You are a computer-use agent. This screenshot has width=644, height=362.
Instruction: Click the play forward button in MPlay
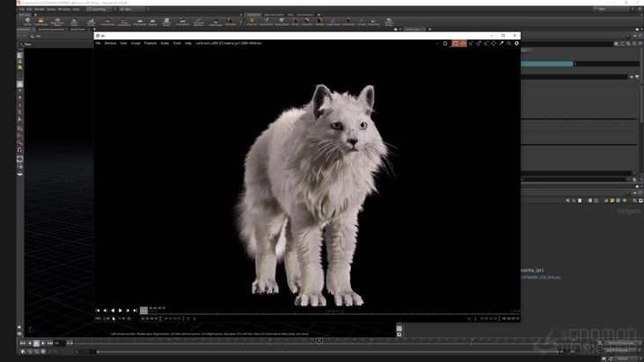pyautogui.click(x=121, y=310)
